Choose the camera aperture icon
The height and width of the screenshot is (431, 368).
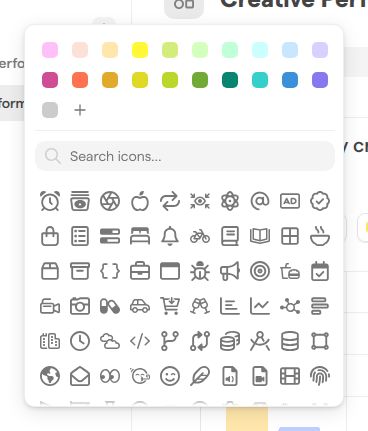point(110,201)
